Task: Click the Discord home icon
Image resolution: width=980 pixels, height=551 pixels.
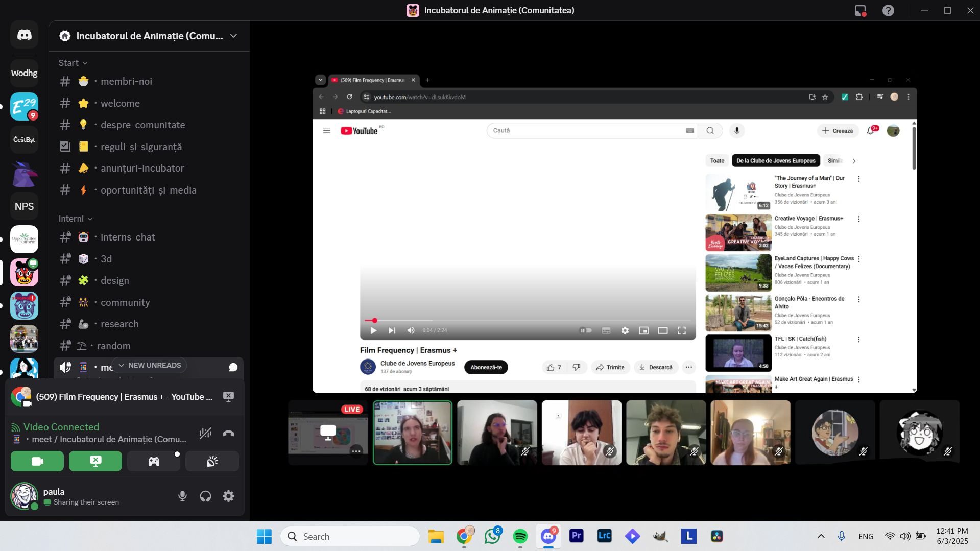Action: point(24,35)
